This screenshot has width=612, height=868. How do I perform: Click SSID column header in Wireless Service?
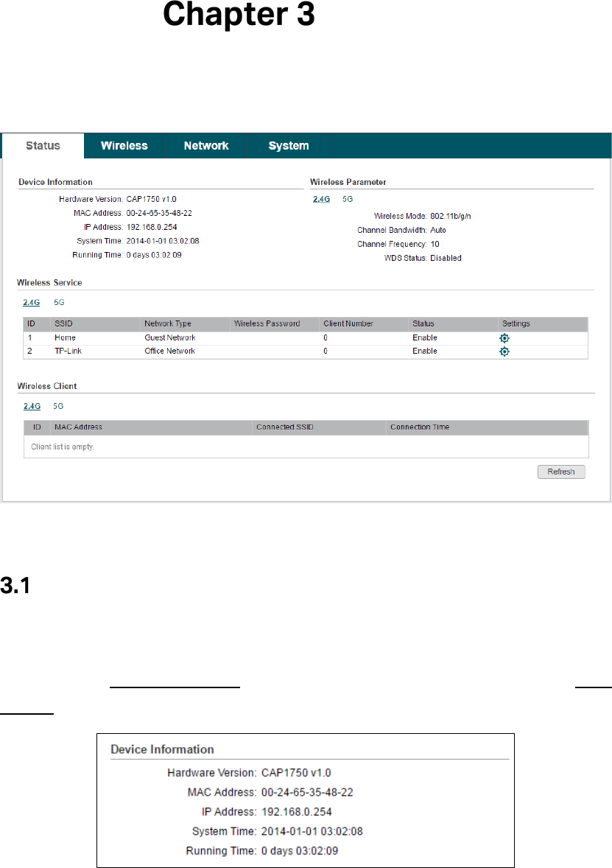pyautogui.click(x=63, y=323)
